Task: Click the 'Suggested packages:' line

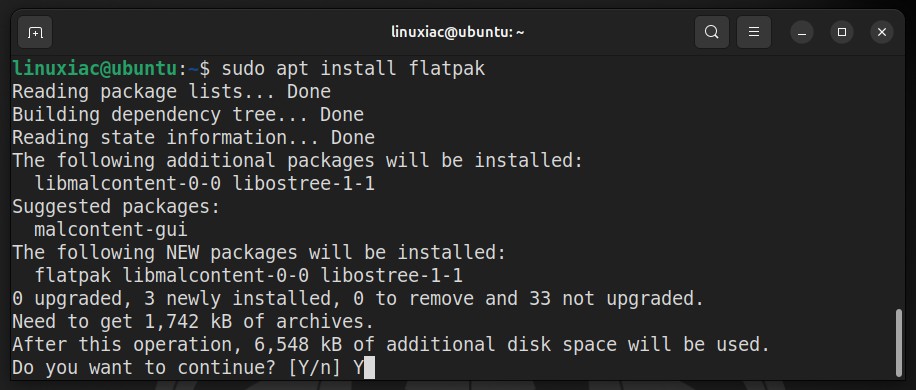Action: coord(116,207)
